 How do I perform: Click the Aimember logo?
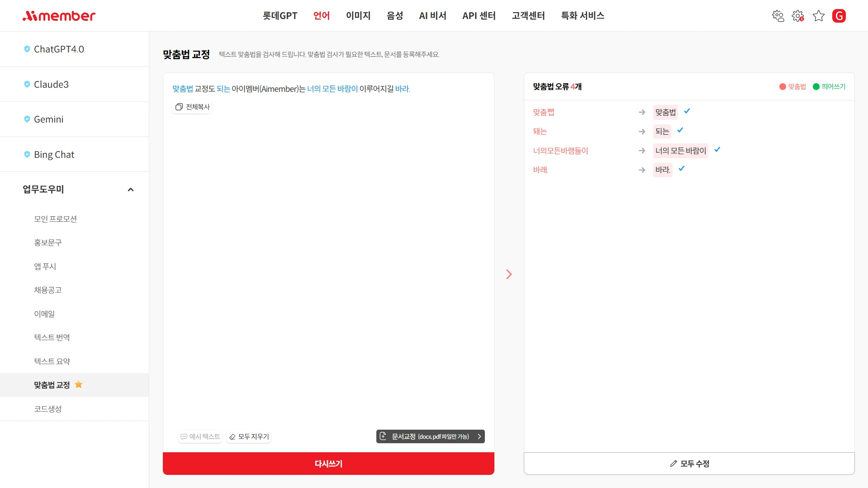59,16
